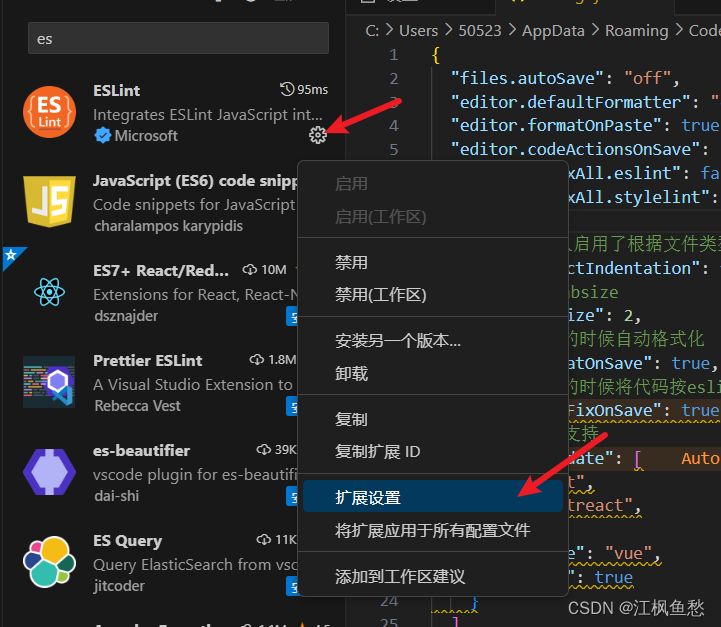The height and width of the screenshot is (627, 721).
Task: Select 禁用 in the context menu
Action: tap(432, 263)
